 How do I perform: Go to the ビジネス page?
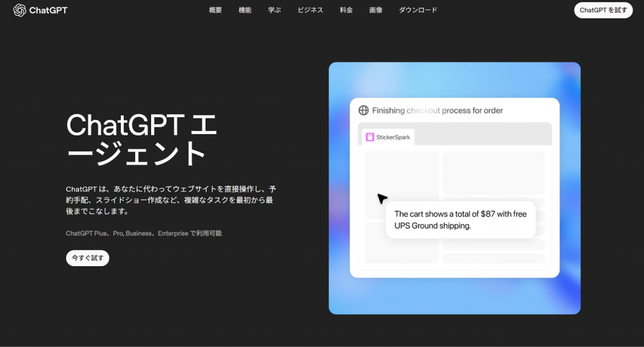310,10
